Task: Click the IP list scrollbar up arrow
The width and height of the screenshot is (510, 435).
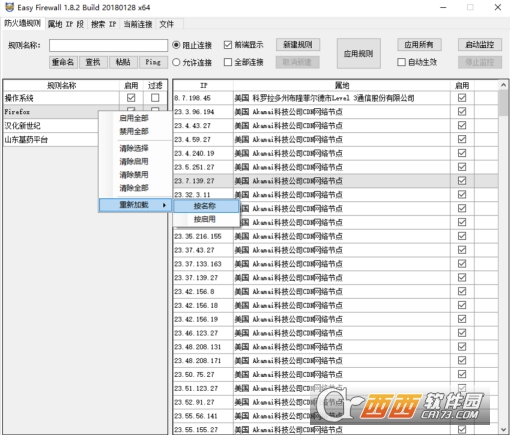Action: click(503, 85)
